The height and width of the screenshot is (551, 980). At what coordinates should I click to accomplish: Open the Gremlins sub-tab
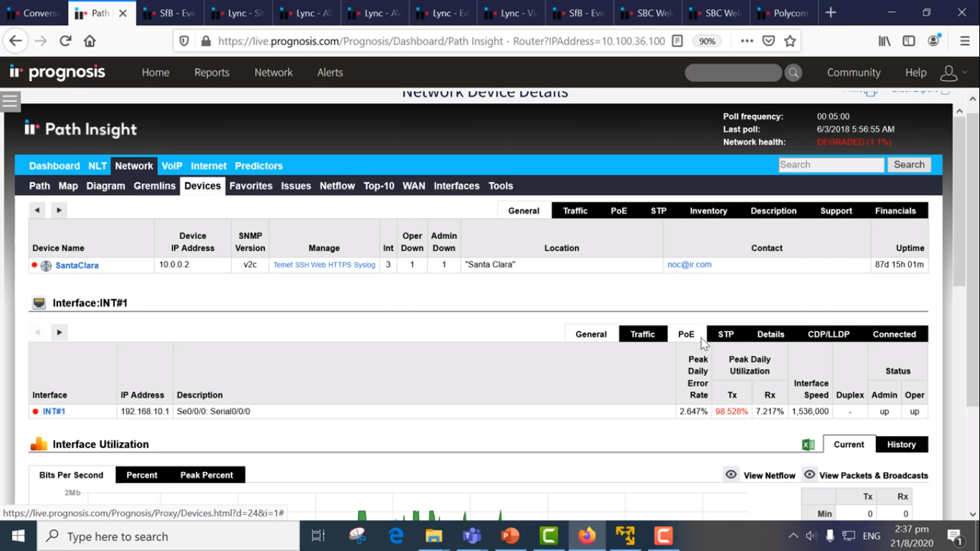[154, 186]
